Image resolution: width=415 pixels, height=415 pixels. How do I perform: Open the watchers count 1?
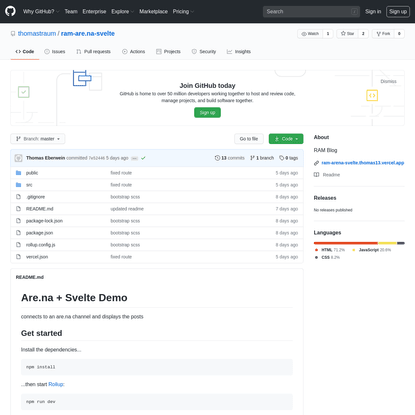coord(328,34)
